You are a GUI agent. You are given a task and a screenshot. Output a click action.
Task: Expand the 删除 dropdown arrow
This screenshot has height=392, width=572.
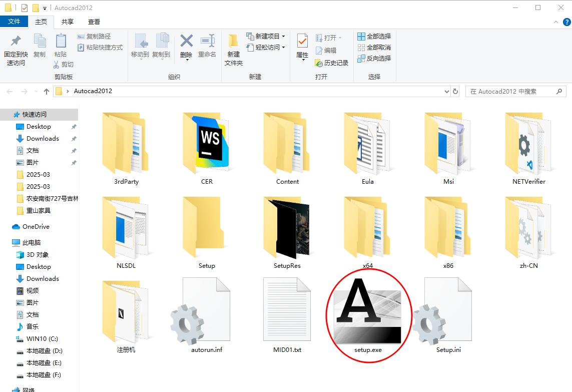tap(187, 60)
